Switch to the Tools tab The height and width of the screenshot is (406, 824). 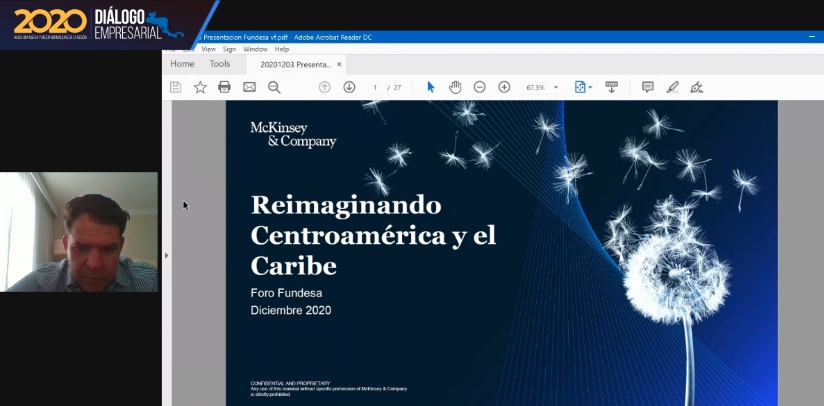219,64
